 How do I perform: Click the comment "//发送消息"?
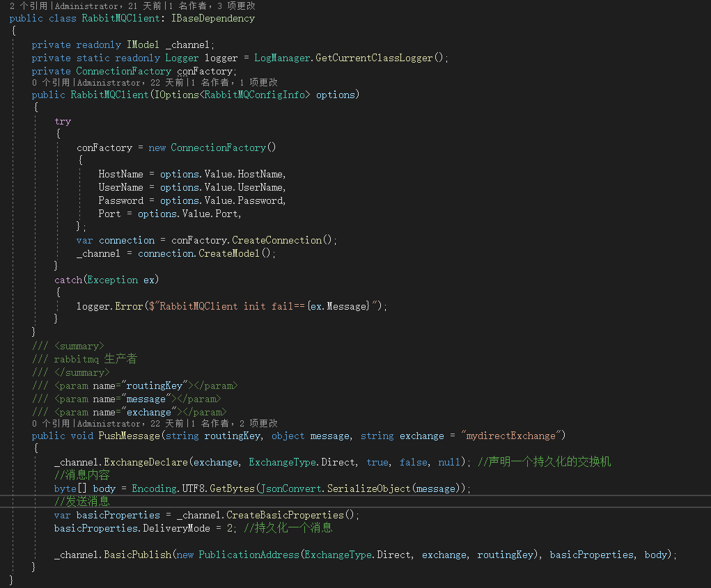tap(82, 502)
